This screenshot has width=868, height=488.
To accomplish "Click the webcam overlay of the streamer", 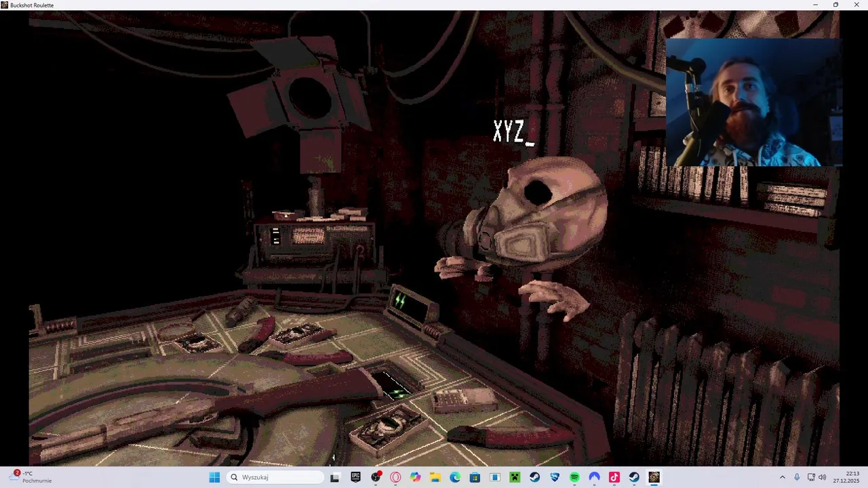I will click(754, 102).
